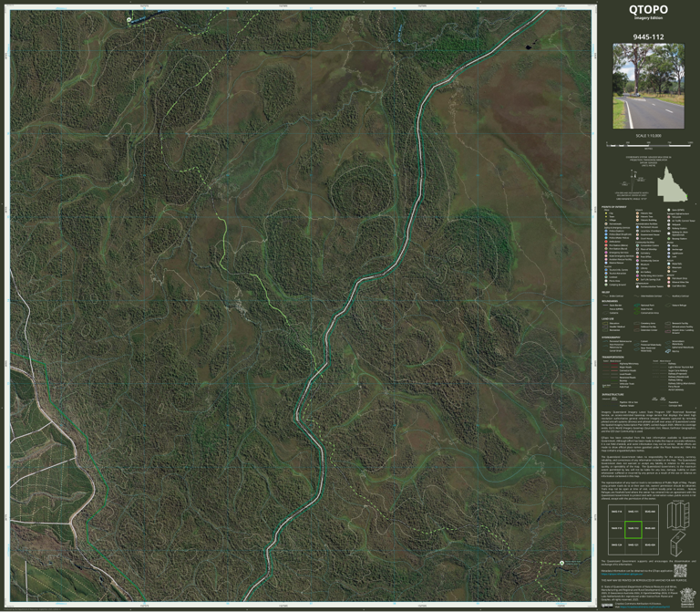Click the map folding instructions diagram
The width and height of the screenshot is (700, 612).
(x=677, y=529)
